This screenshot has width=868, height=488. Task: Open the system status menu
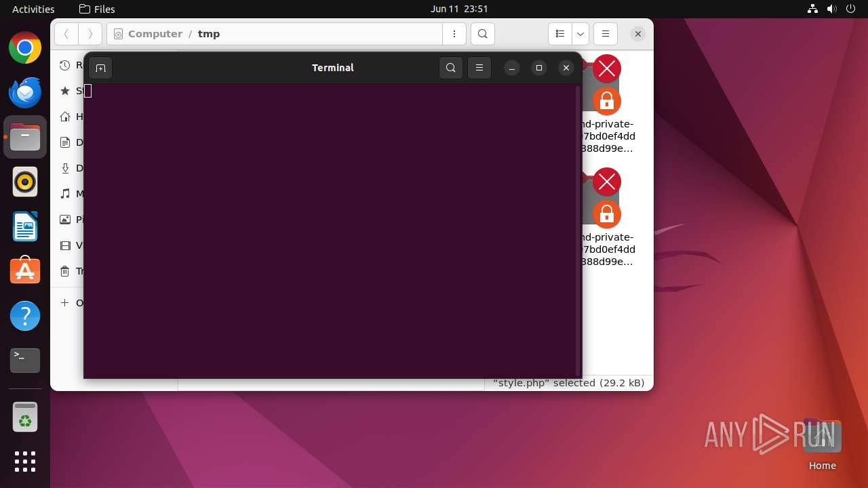click(x=832, y=9)
